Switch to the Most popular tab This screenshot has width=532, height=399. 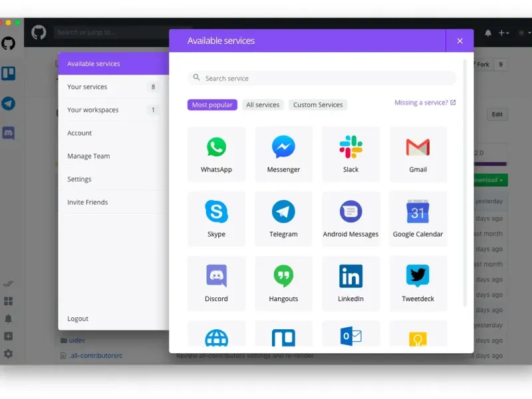[212, 105]
